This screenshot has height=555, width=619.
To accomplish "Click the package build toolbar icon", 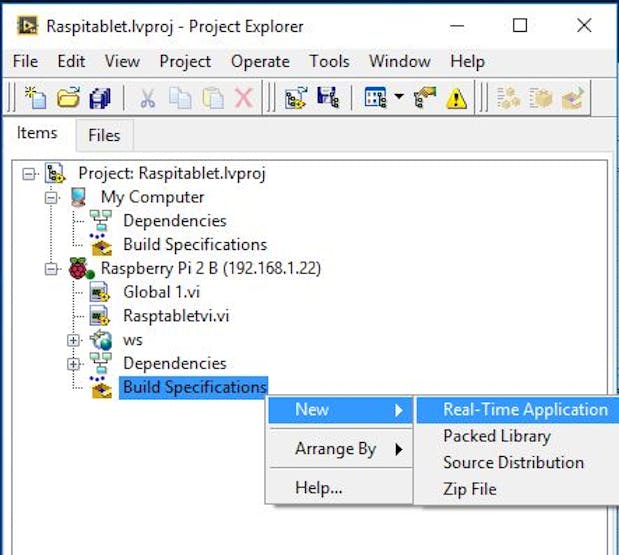I will pos(540,98).
